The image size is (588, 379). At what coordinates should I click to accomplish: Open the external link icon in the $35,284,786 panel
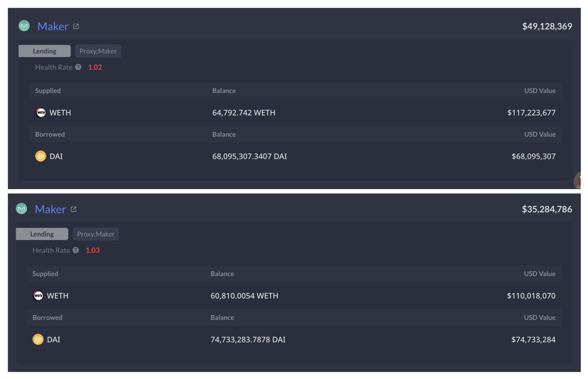(74, 209)
